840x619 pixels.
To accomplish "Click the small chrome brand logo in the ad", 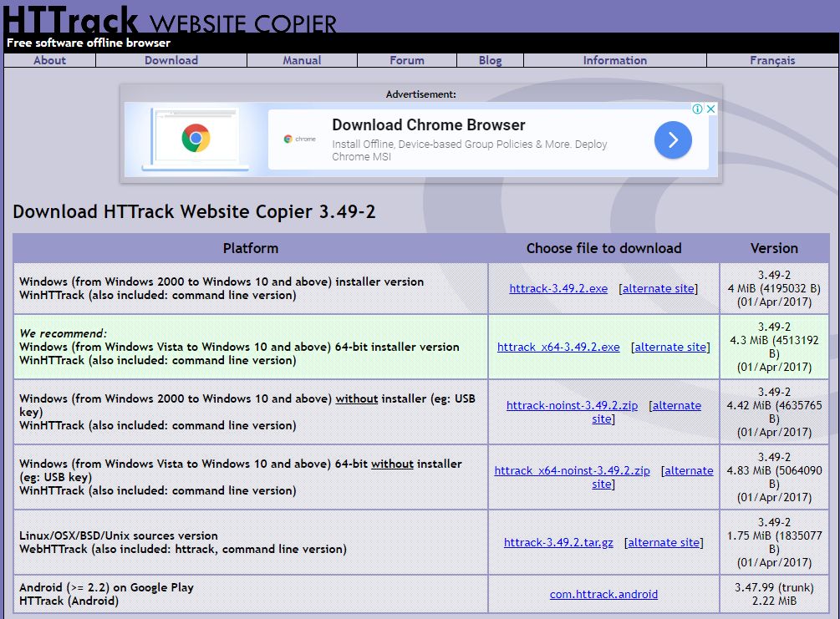I will tap(299, 139).
